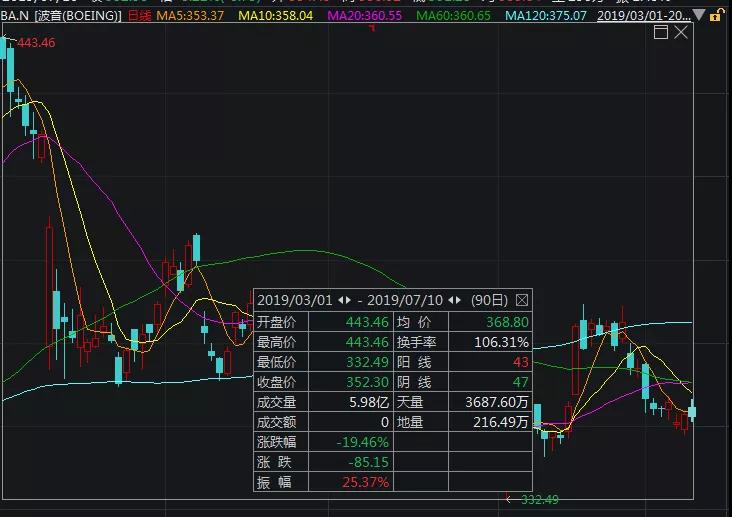This screenshot has width=732, height=517.
Task: Select the MA10 moving average label
Action: point(275,15)
